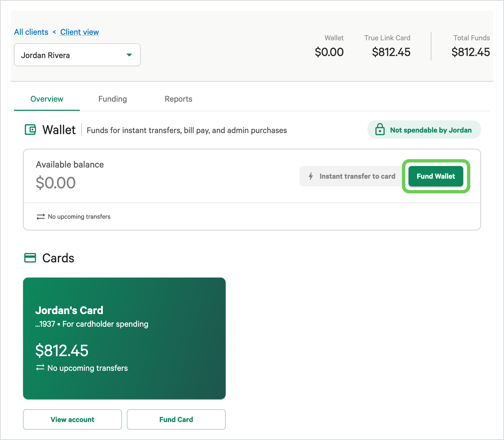The image size is (504, 440).
Task: Click the True Link Card label
Action: [x=387, y=38]
